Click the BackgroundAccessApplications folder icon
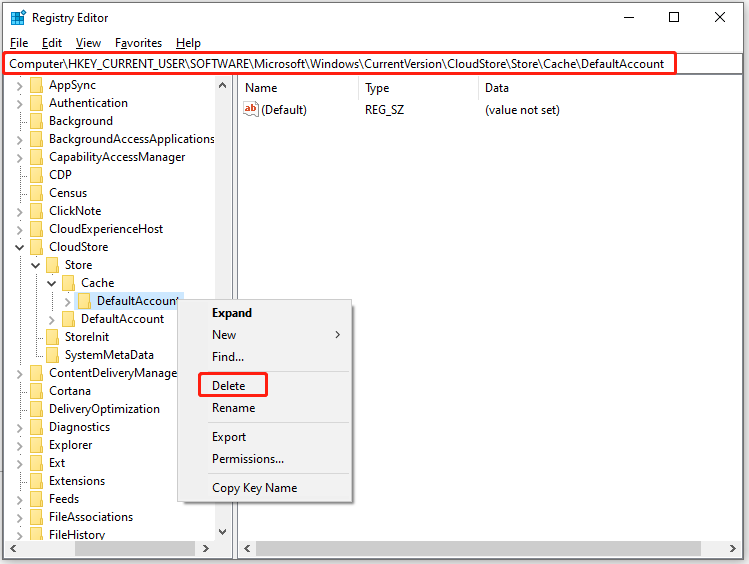The image size is (749, 564). [36, 139]
